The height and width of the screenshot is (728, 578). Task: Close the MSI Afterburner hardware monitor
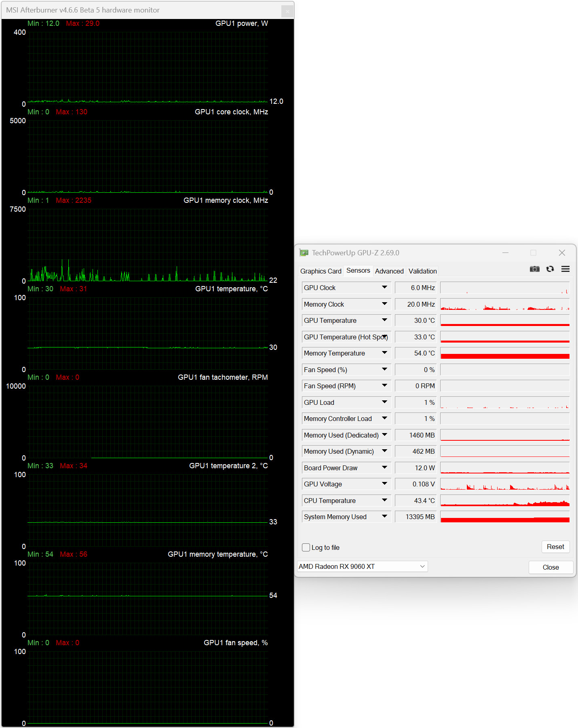point(287,11)
